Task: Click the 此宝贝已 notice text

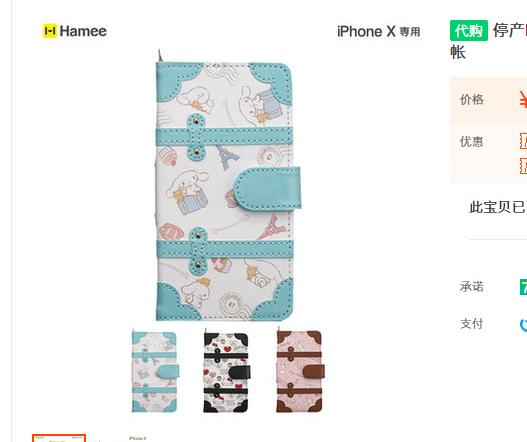Action: click(x=498, y=207)
